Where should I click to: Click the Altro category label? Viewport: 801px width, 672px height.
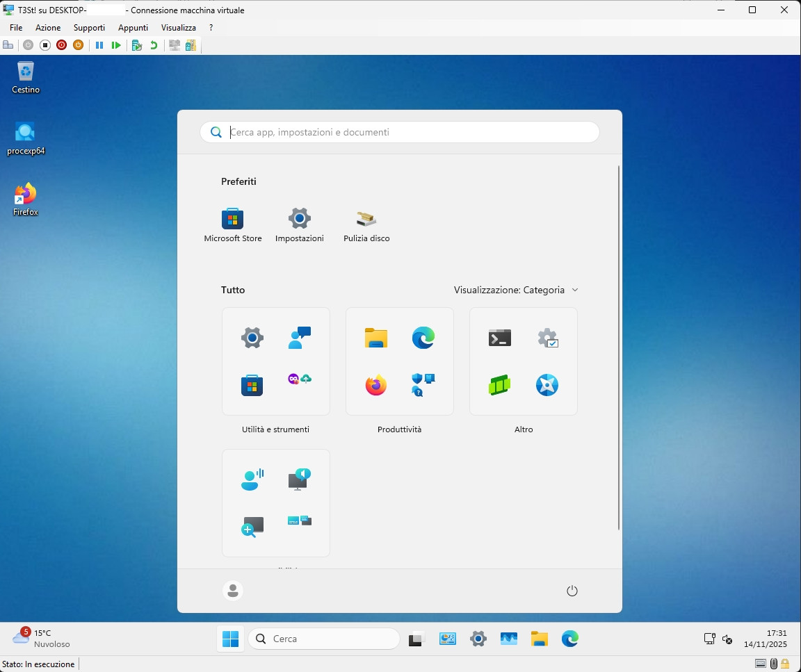[524, 429]
